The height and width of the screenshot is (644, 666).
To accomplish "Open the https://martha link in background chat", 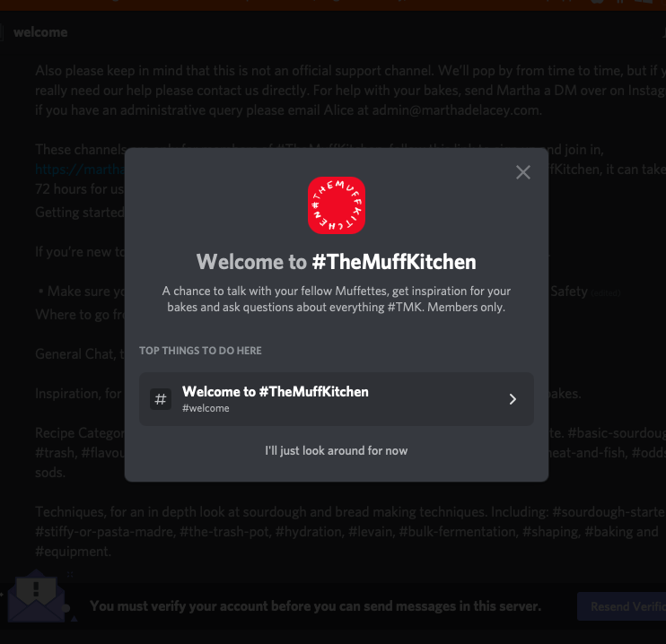I will [x=80, y=170].
